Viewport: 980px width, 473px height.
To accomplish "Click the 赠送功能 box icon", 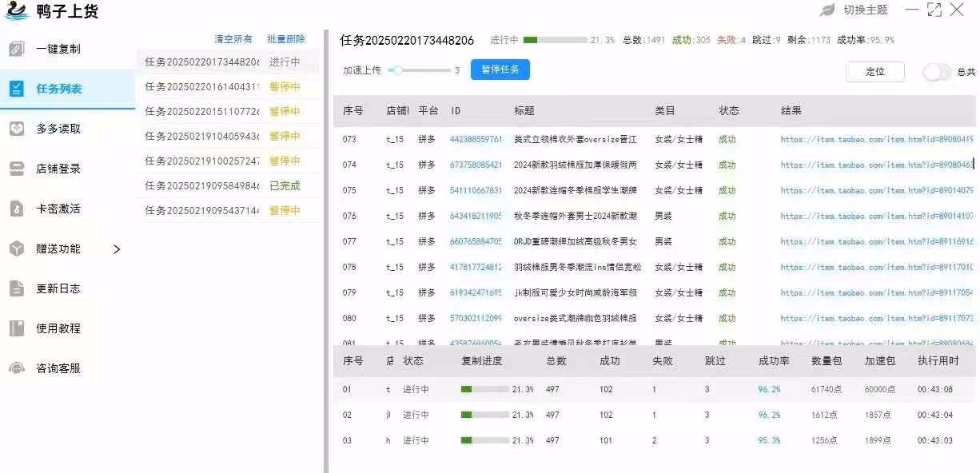I will (x=17, y=248).
